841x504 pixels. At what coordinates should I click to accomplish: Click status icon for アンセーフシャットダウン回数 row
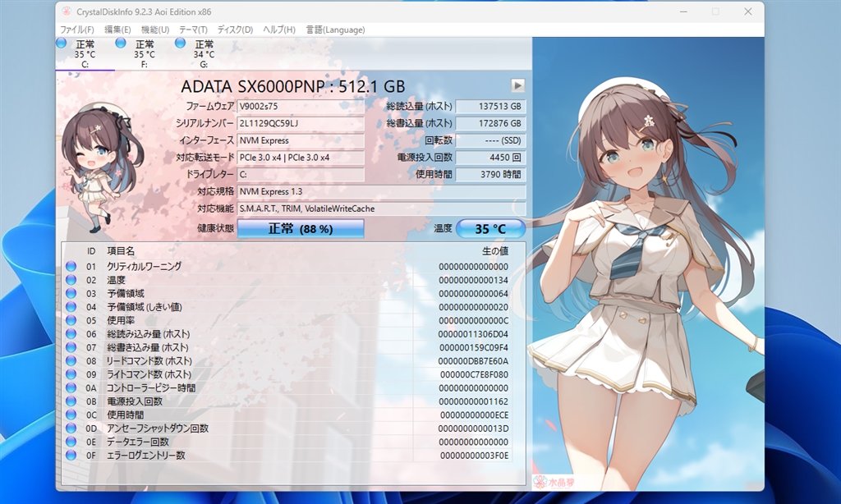71,428
